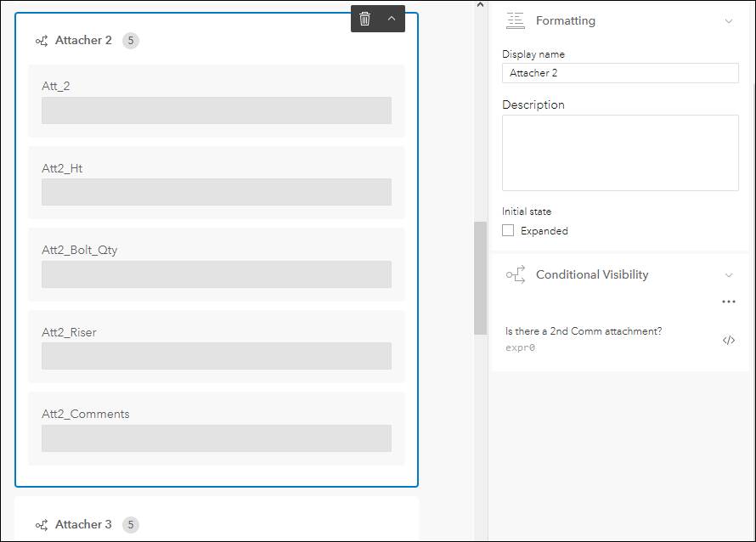Click the Display name field showing Attacher 2
The height and width of the screenshot is (542, 756).
(620, 72)
